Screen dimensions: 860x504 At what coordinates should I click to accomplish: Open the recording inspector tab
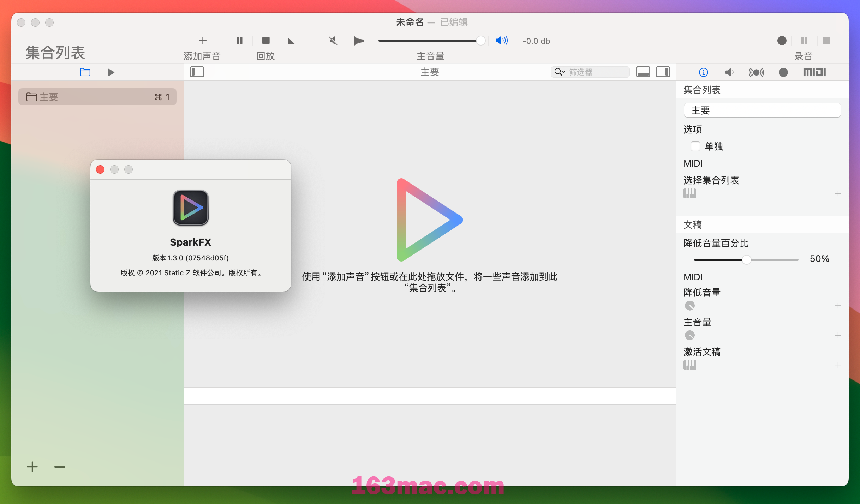783,72
